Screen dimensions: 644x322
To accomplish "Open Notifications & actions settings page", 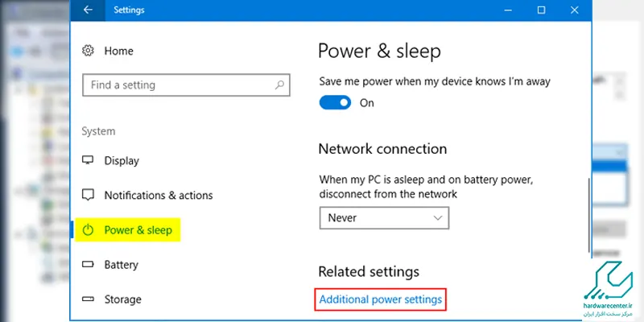I will 159,195.
